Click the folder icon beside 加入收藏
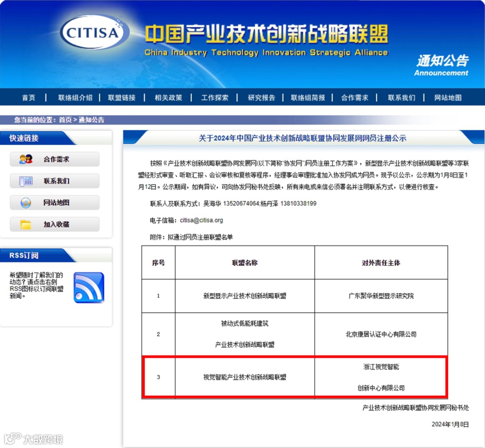The image size is (485, 448). (x=26, y=224)
